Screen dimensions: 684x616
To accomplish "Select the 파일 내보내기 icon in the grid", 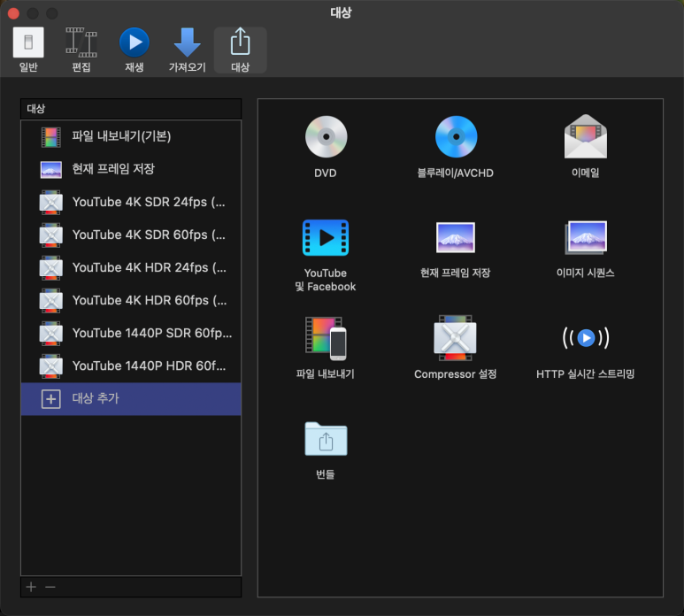I will click(x=326, y=339).
